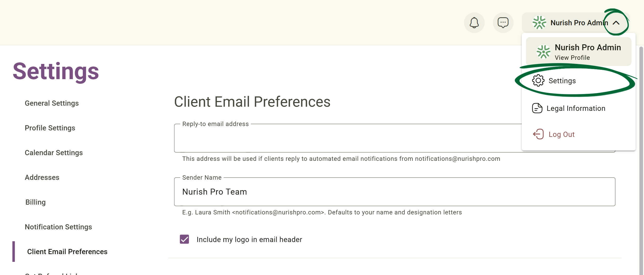Screen dimensions: 644x275
Task: Click the gear icon beside Settings
Action: point(538,81)
